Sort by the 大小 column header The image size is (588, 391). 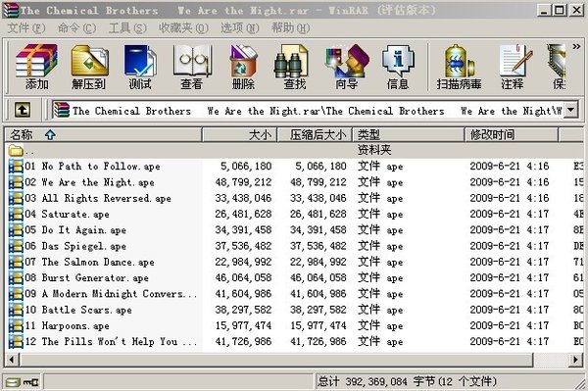[x=240, y=134]
